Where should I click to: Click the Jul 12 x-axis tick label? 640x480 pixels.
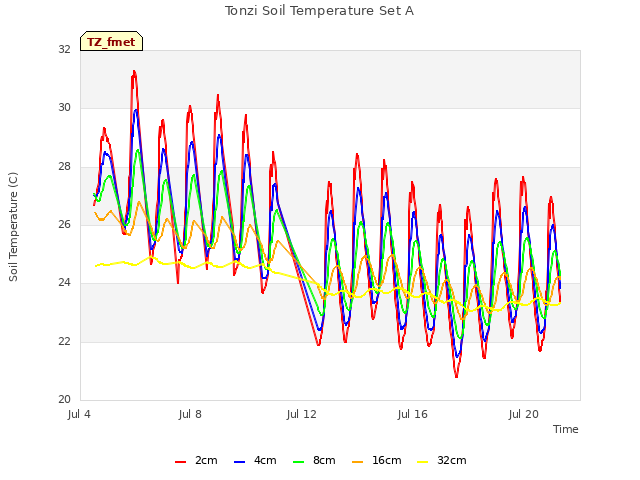point(301,414)
